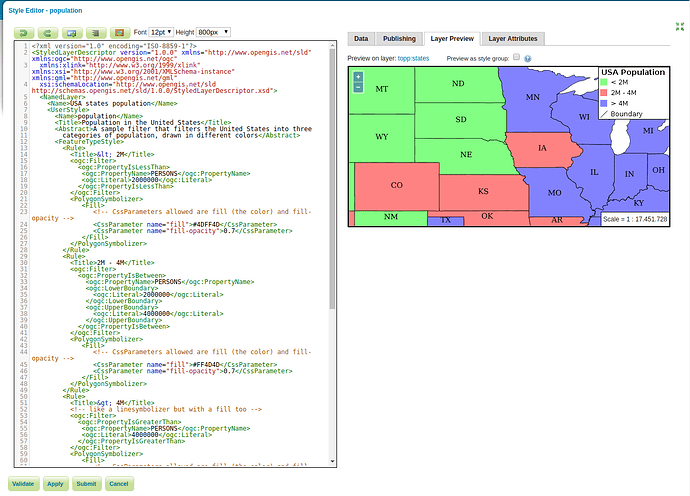Click the MN state on the map
The image size is (690, 496).
tap(532, 97)
